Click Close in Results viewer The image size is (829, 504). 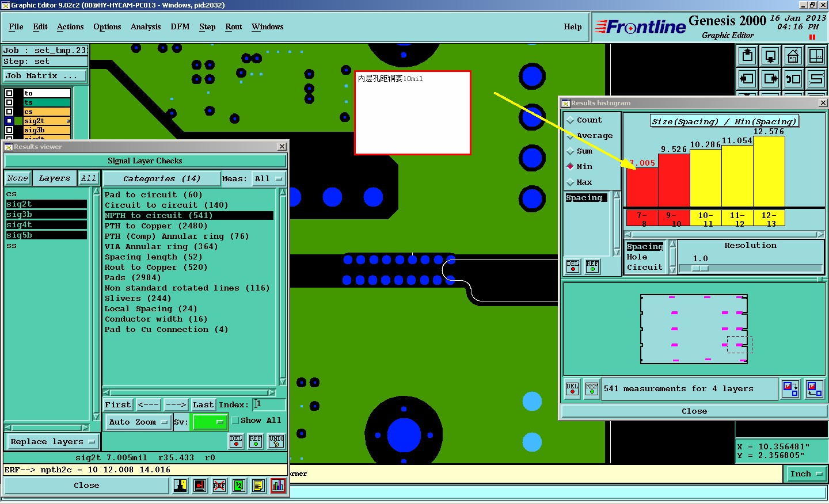click(x=86, y=486)
